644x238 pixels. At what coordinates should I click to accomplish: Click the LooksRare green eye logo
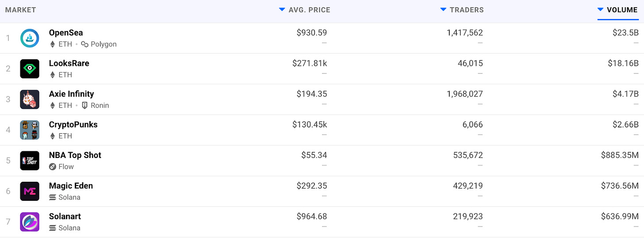tap(30, 69)
